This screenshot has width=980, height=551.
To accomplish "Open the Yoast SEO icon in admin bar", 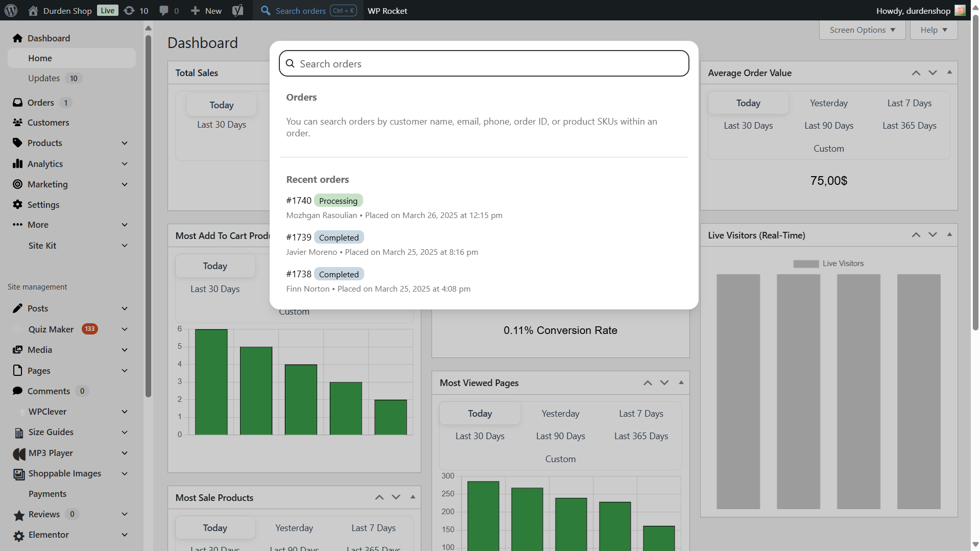I will point(237,10).
